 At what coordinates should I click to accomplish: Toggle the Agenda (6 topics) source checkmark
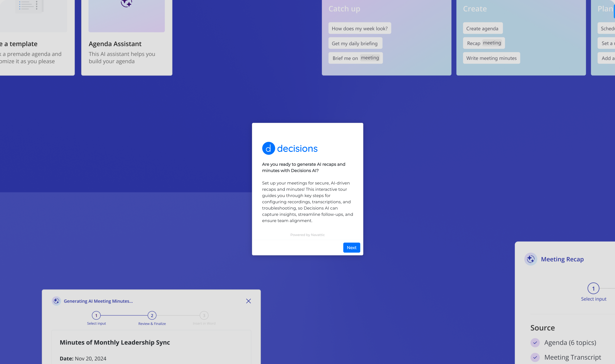535,343
